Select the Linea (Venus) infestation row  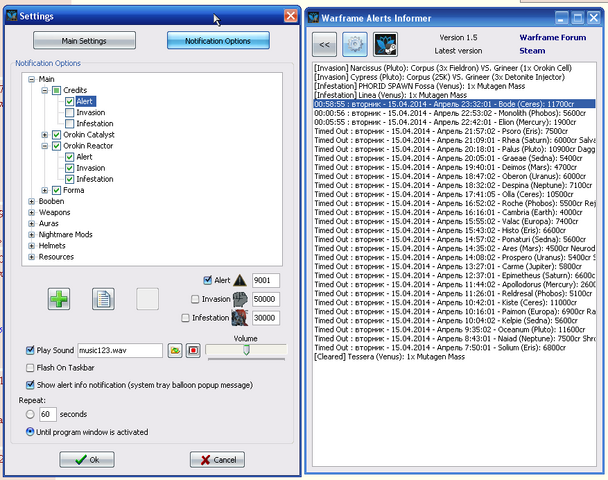pos(454,95)
